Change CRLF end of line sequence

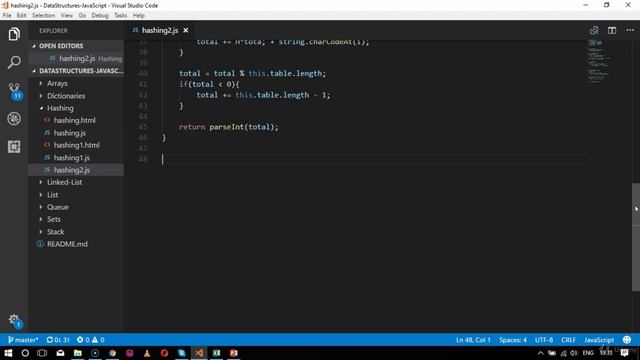tap(568, 340)
